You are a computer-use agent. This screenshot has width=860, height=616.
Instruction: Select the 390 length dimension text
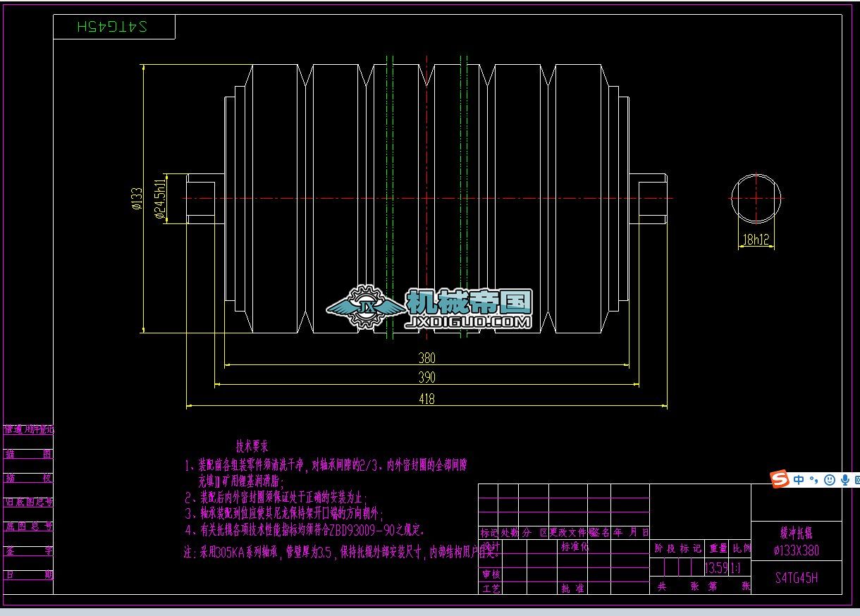[x=427, y=377]
